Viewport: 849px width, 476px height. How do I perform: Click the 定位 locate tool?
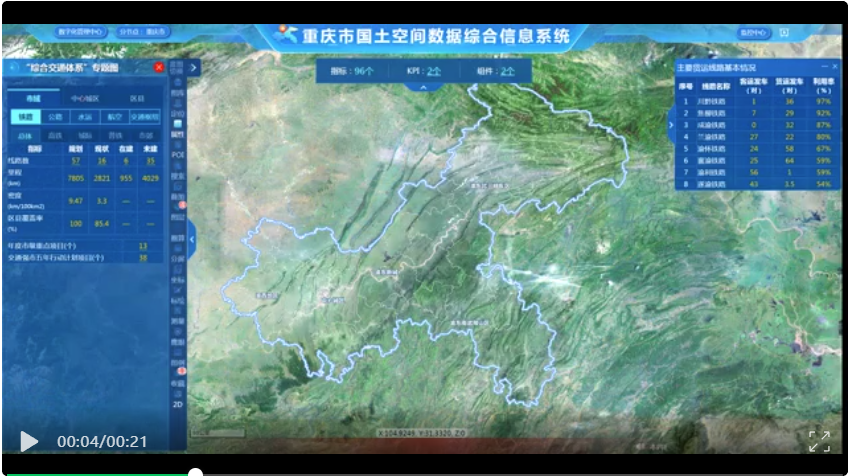coord(178,111)
